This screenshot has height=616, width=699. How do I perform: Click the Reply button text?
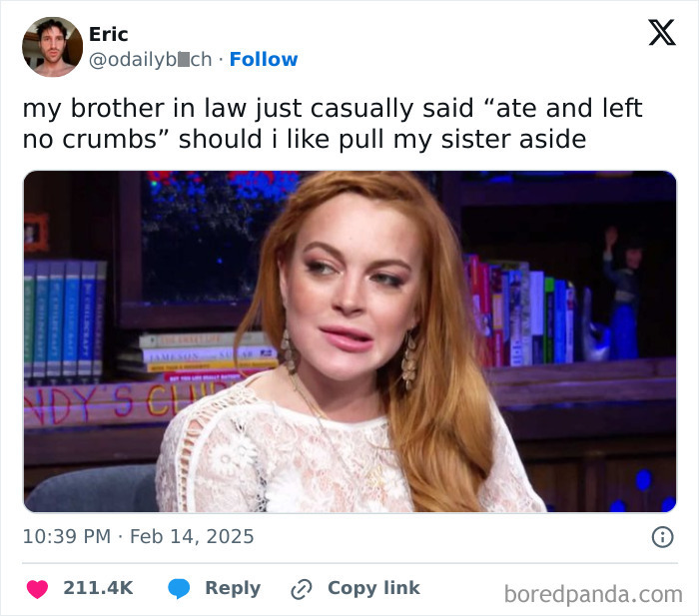click(x=233, y=588)
